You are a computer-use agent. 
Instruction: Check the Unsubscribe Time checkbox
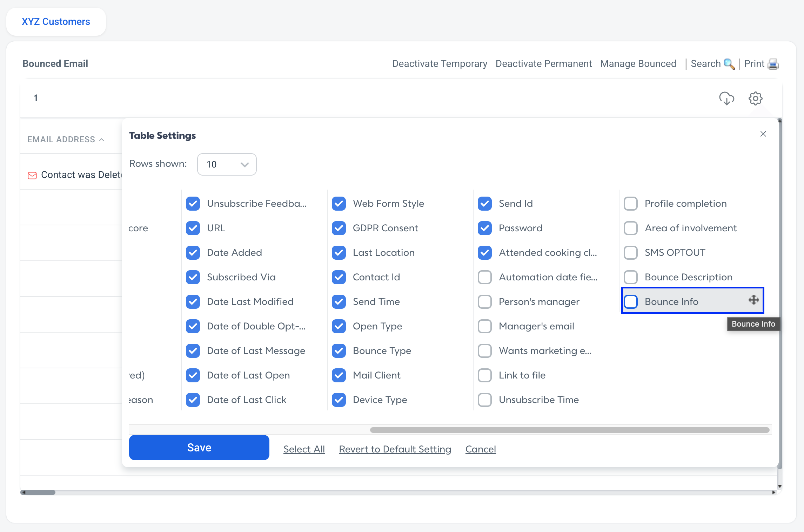[485, 400]
